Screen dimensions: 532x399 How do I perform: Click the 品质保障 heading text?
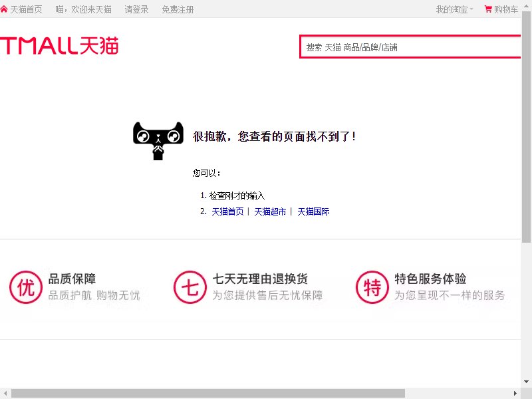[72, 279]
